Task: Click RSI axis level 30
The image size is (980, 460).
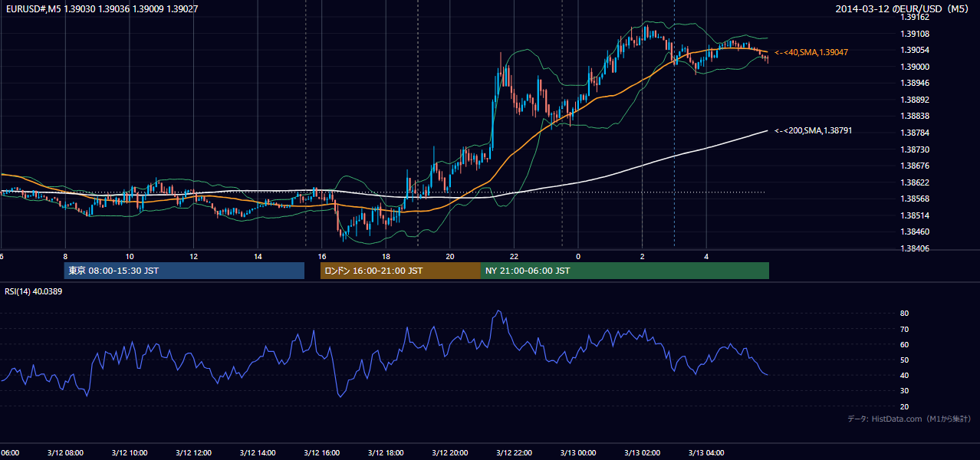Action: click(x=904, y=391)
